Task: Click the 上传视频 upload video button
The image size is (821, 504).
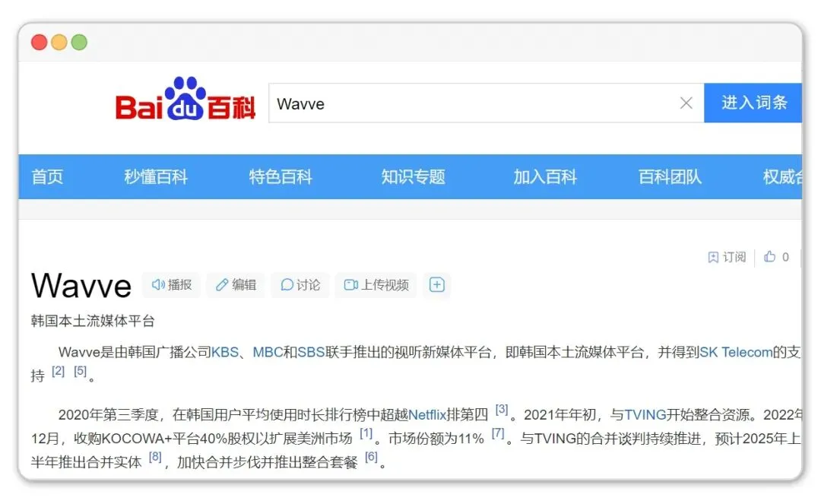Action: click(x=376, y=285)
